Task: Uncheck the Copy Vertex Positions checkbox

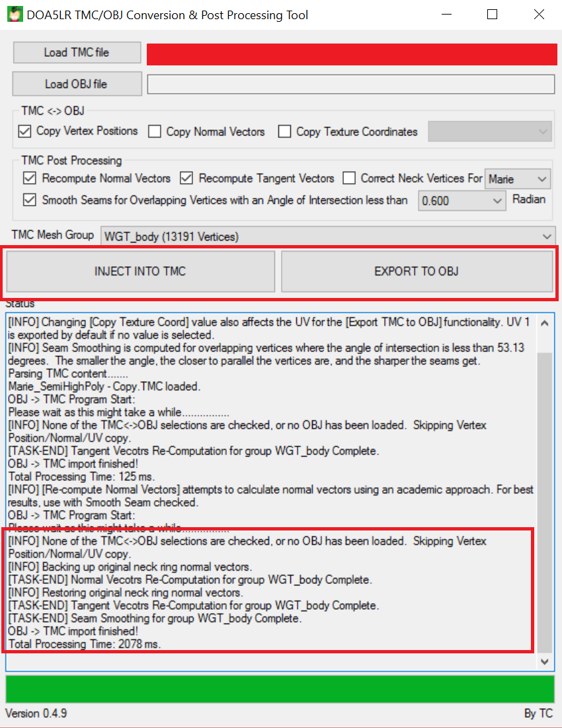Action: (25, 131)
